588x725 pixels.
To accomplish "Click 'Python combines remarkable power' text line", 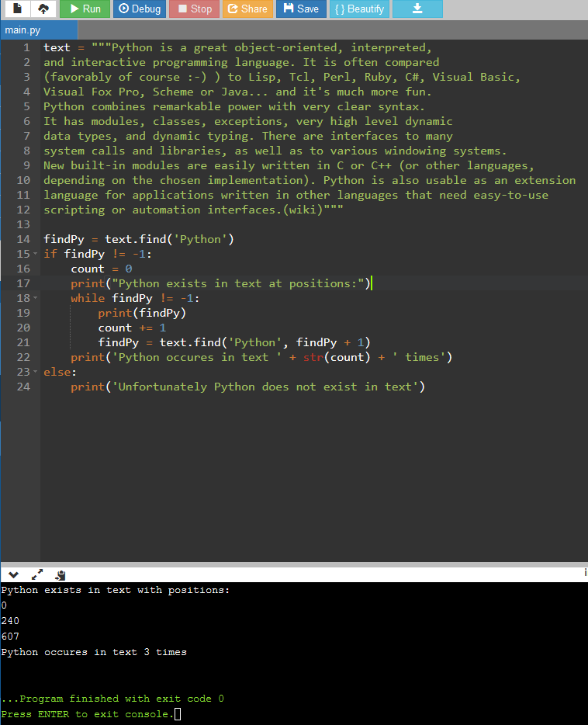I will (x=233, y=106).
